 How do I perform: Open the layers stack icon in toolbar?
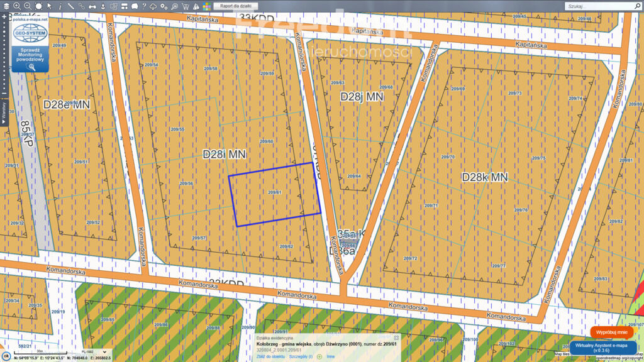[6, 6]
